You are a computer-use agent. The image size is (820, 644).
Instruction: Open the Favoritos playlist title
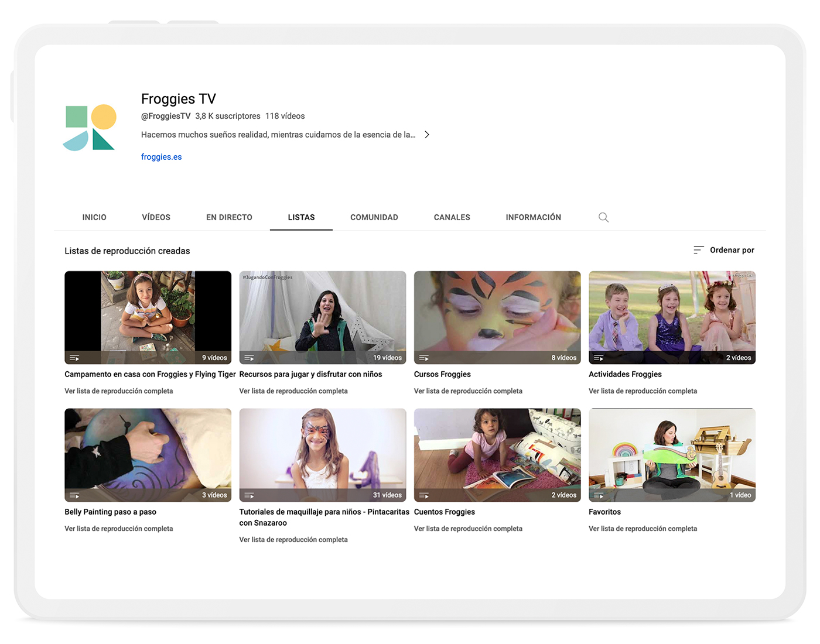tap(604, 512)
